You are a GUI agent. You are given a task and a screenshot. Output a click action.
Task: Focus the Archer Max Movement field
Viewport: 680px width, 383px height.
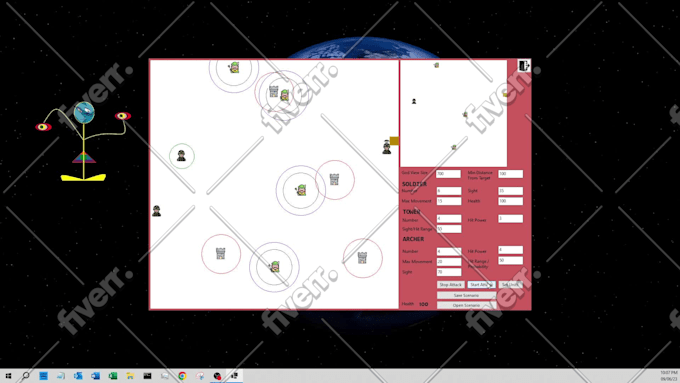(x=448, y=262)
